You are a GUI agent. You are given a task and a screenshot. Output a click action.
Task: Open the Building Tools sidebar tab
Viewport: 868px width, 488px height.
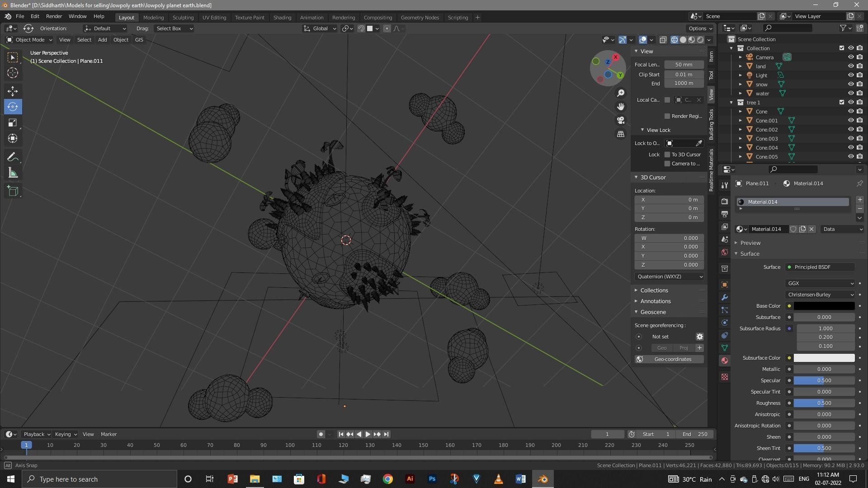point(711,124)
